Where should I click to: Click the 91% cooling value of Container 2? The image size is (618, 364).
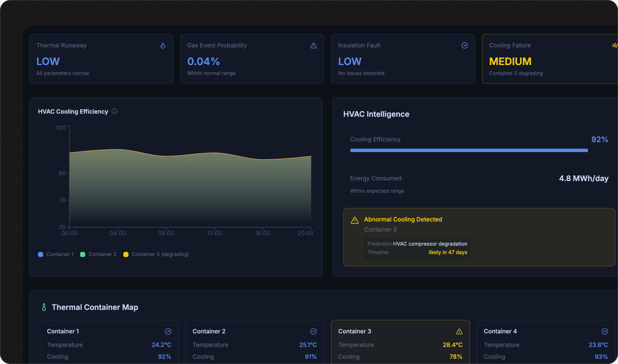310,357
